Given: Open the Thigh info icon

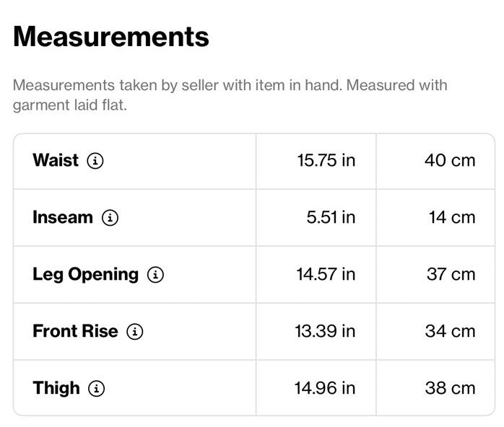Looking at the screenshot, I should click(x=97, y=389).
